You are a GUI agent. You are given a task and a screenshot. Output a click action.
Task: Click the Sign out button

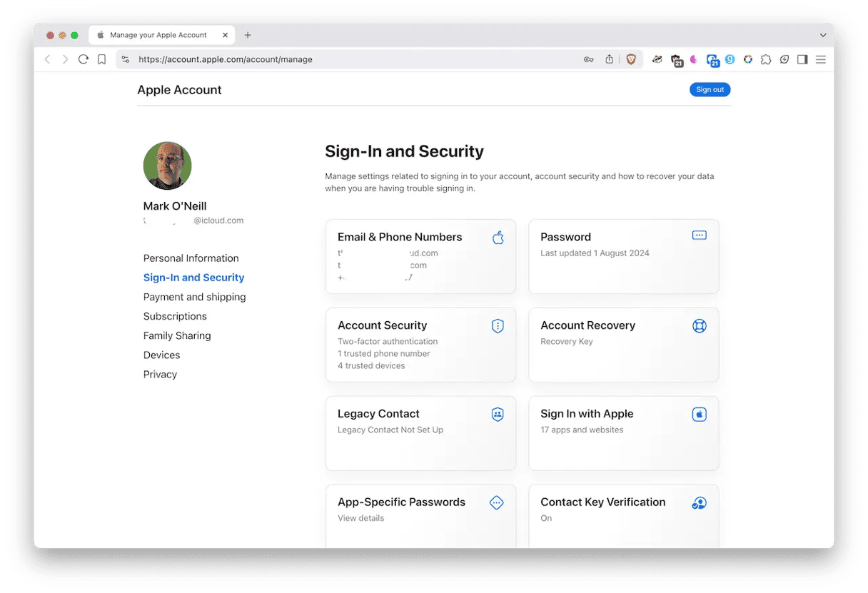click(710, 89)
